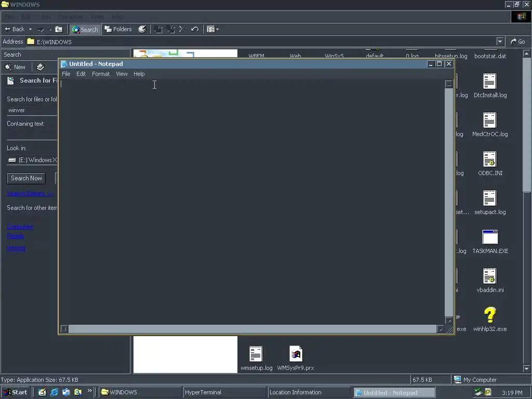The width and height of the screenshot is (532, 399).
Task: Select the winhlp32.exe help icon
Action: tap(490, 315)
